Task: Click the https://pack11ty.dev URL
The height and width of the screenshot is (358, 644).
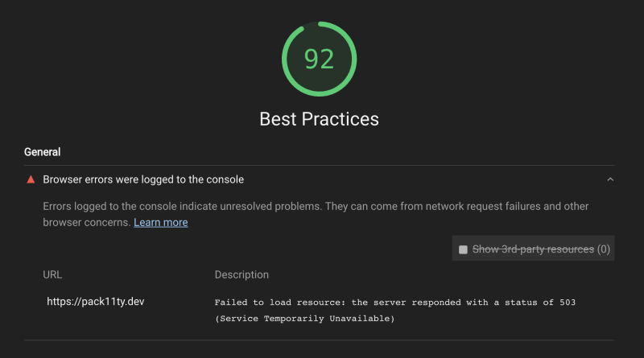Action: pyautogui.click(x=96, y=302)
